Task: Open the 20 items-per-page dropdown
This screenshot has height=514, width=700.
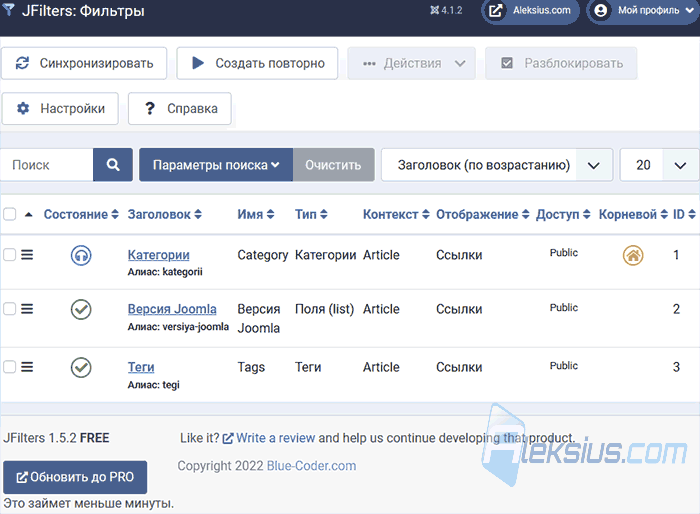Action: coord(659,165)
